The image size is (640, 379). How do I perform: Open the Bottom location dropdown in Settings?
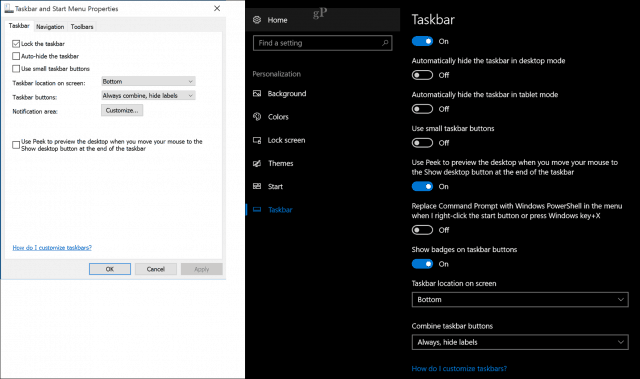point(520,299)
